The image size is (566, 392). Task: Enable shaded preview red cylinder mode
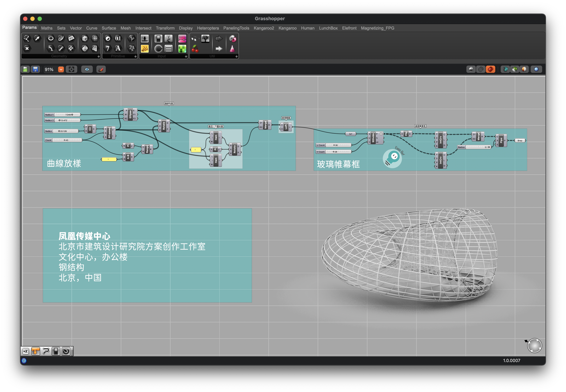tap(490, 69)
